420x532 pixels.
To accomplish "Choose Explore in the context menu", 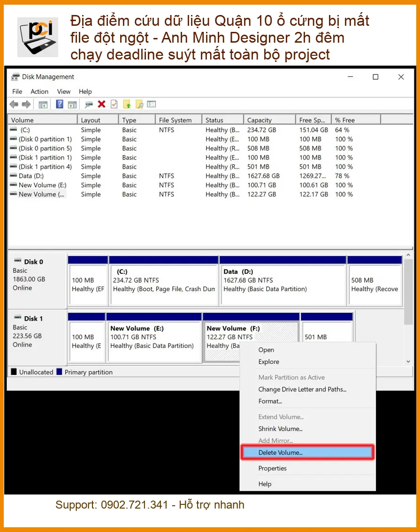I will (x=307, y=362).
